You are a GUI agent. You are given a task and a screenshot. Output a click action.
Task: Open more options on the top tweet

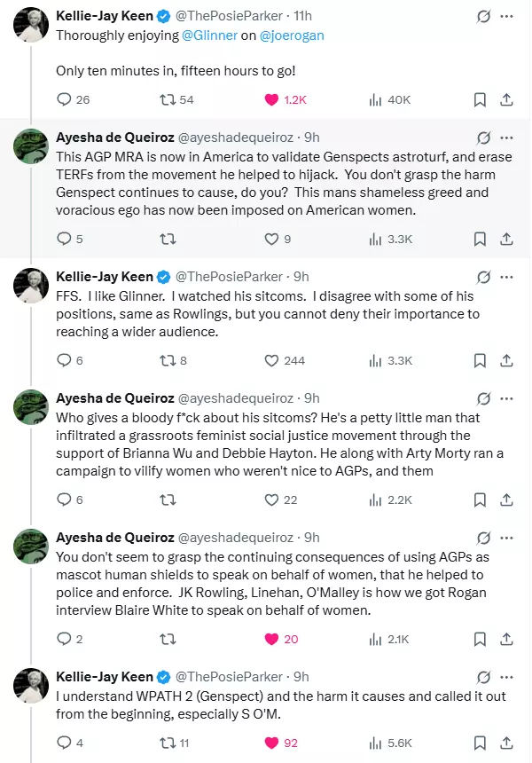[506, 16]
